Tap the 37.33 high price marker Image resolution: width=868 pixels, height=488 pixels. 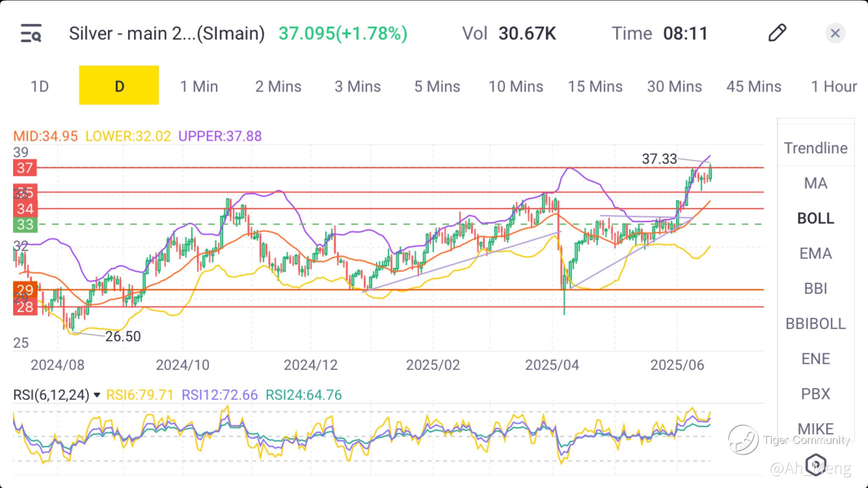coord(659,159)
